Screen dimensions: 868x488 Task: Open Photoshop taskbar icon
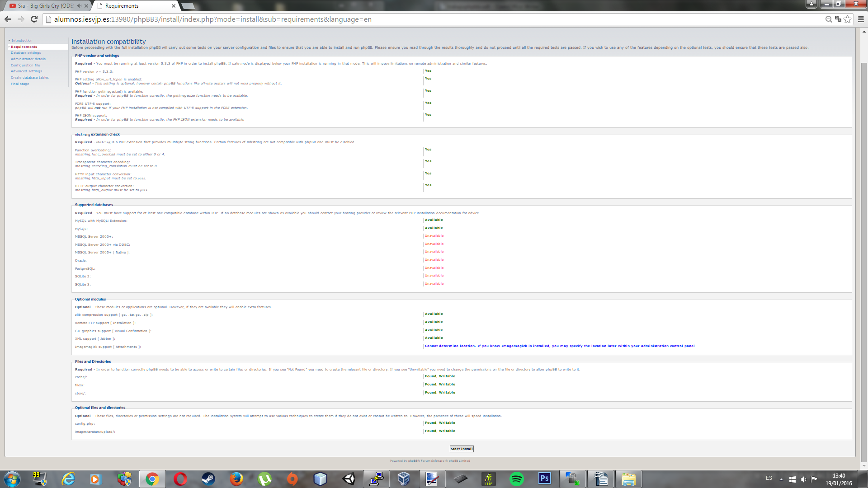[x=544, y=479]
